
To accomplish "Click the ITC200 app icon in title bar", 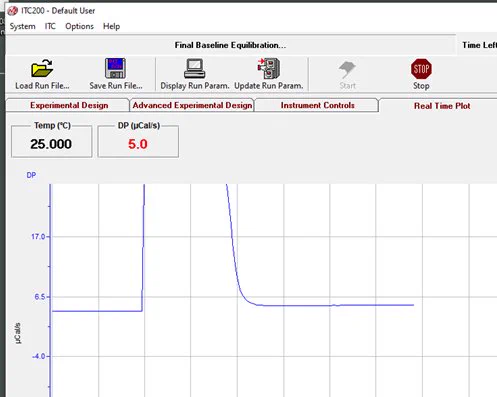I will click(13, 11).
